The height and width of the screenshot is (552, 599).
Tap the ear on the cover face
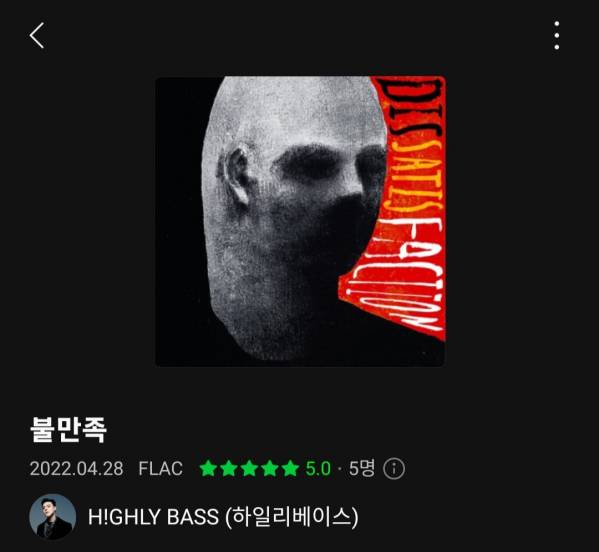point(236,176)
